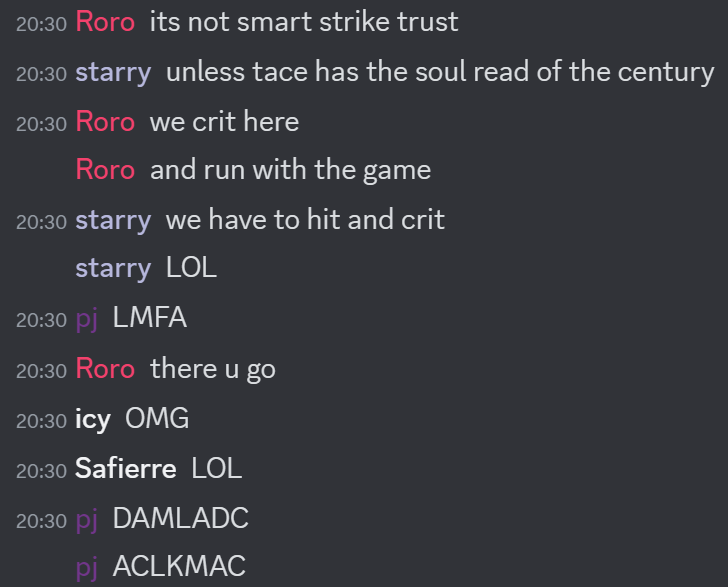Image resolution: width=728 pixels, height=587 pixels.
Task: Click starry username beside 'we have to hit and crit'
Action: click(113, 220)
